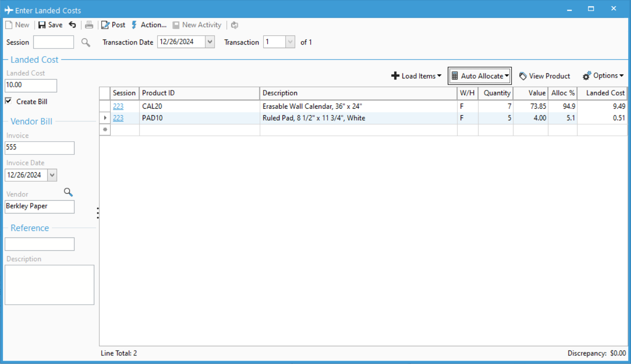Click the Erasable Wall Calendar description cell
Viewport: 631px width, 364px height.
pyautogui.click(x=358, y=106)
